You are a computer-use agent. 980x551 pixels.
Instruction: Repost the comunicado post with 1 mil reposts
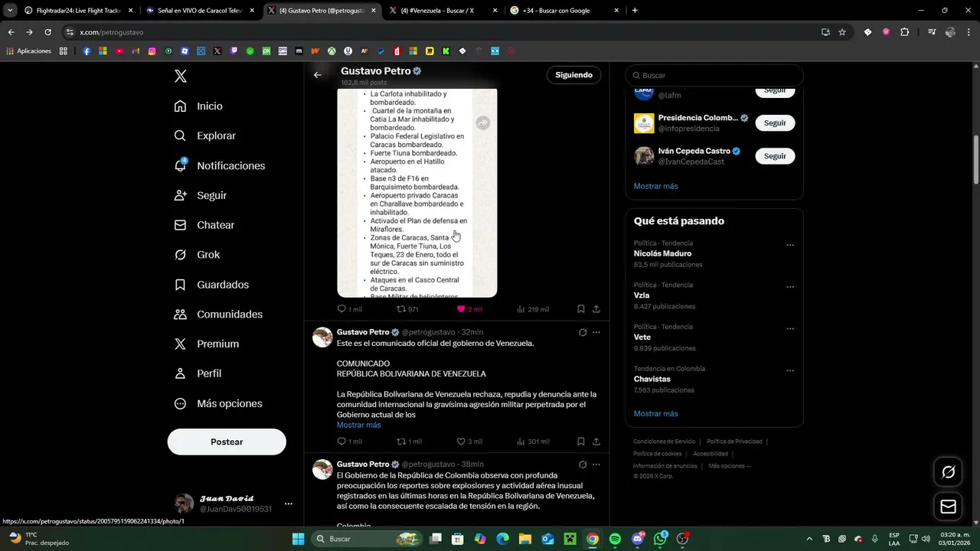pyautogui.click(x=409, y=442)
